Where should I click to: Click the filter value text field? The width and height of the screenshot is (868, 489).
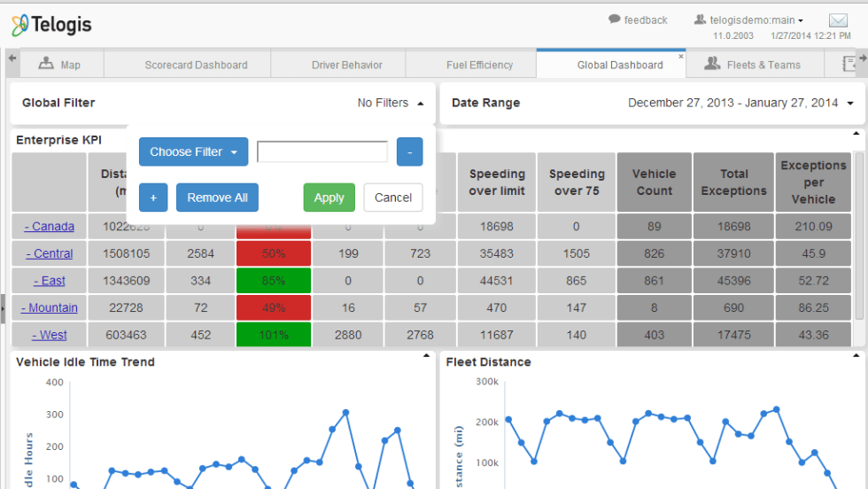coord(322,151)
